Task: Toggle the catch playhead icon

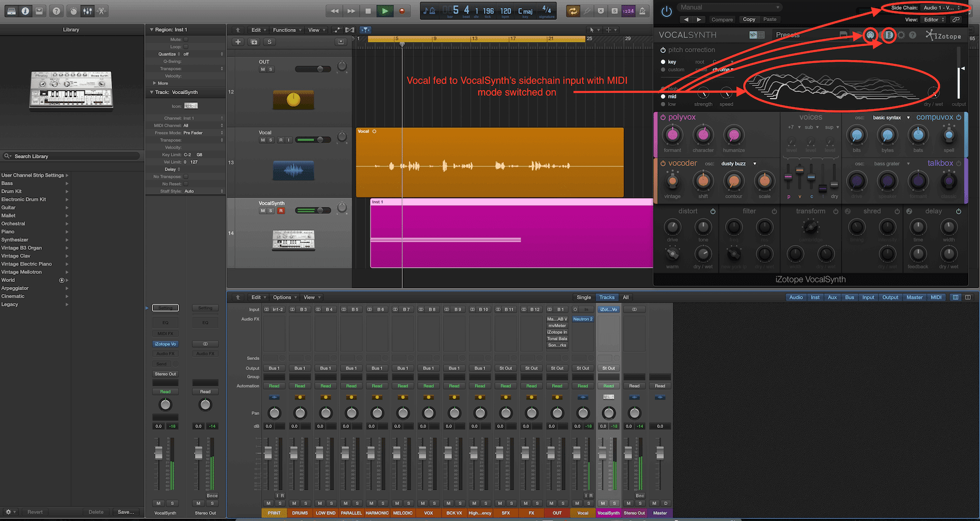Action: pyautogui.click(x=365, y=30)
